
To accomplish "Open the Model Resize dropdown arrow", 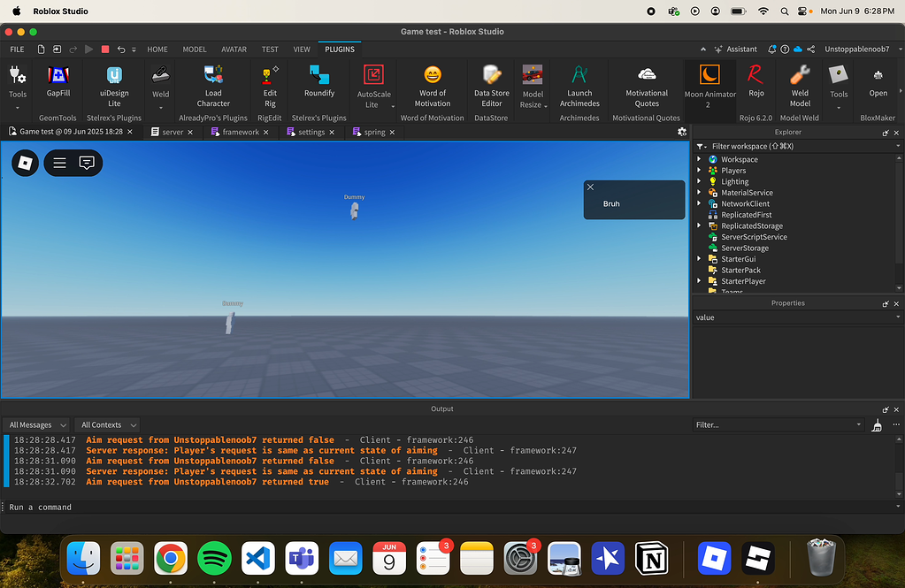I will [546, 106].
